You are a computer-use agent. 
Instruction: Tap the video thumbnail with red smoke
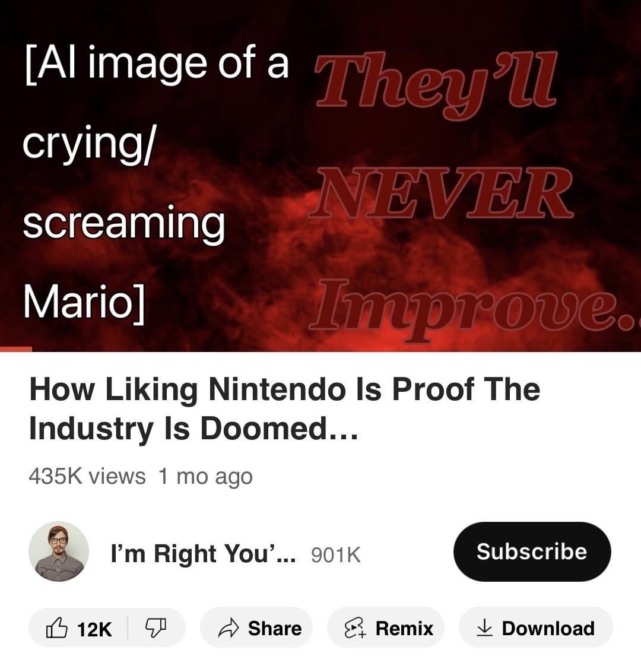(320, 176)
